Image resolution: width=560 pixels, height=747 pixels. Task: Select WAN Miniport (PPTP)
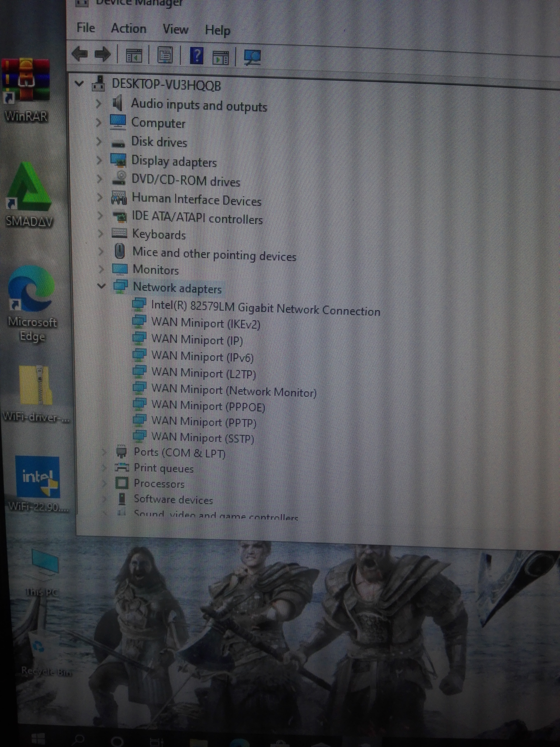(204, 422)
